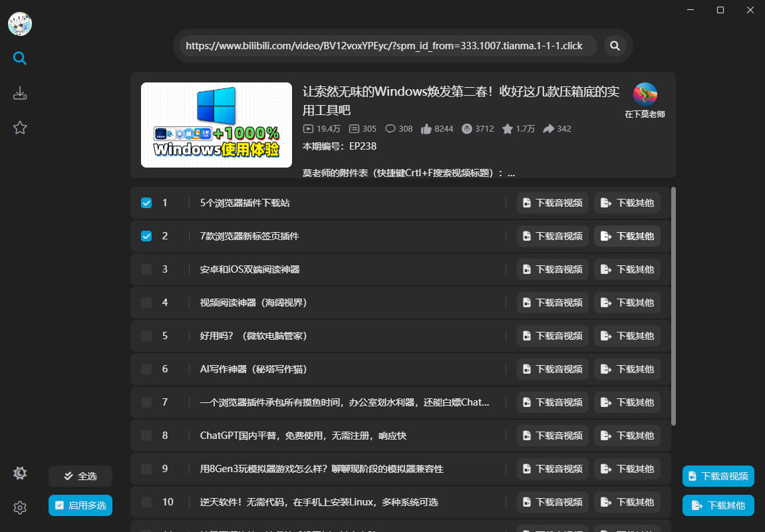Click 全选 to select all items

pos(80,476)
